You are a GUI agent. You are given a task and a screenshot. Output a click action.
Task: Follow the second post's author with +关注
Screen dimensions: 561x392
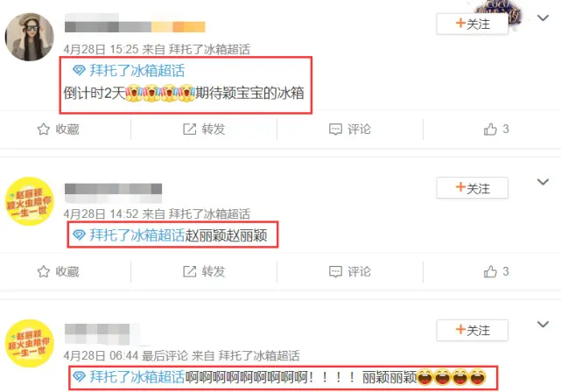tap(473, 188)
